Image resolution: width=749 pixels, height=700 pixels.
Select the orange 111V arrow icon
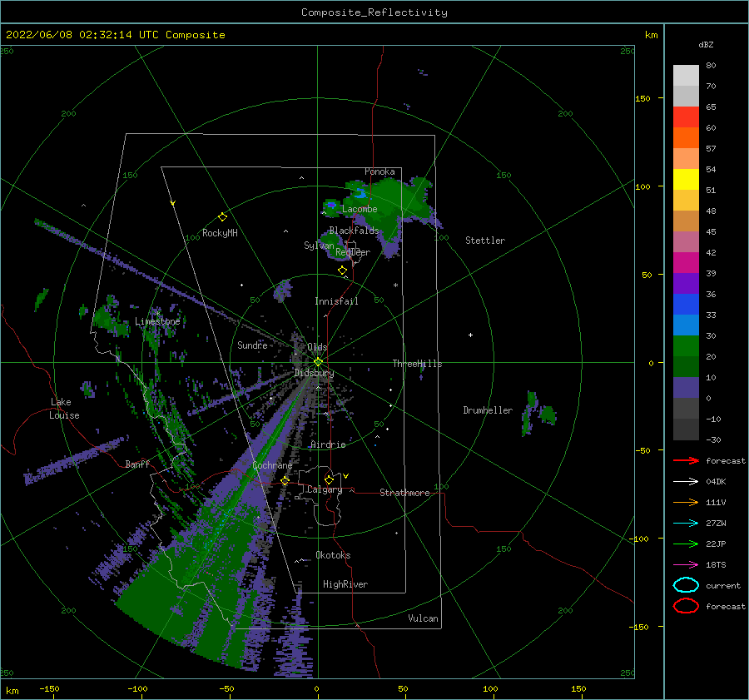[x=686, y=502]
